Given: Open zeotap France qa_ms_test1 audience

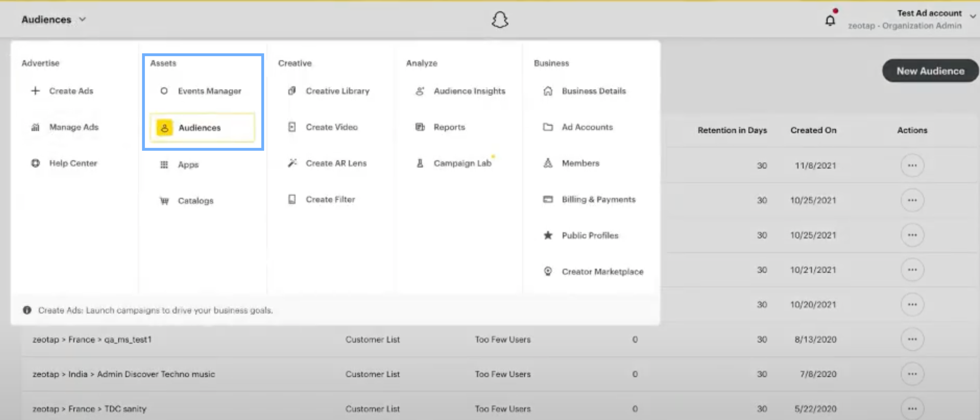Looking at the screenshot, I should tap(92, 339).
